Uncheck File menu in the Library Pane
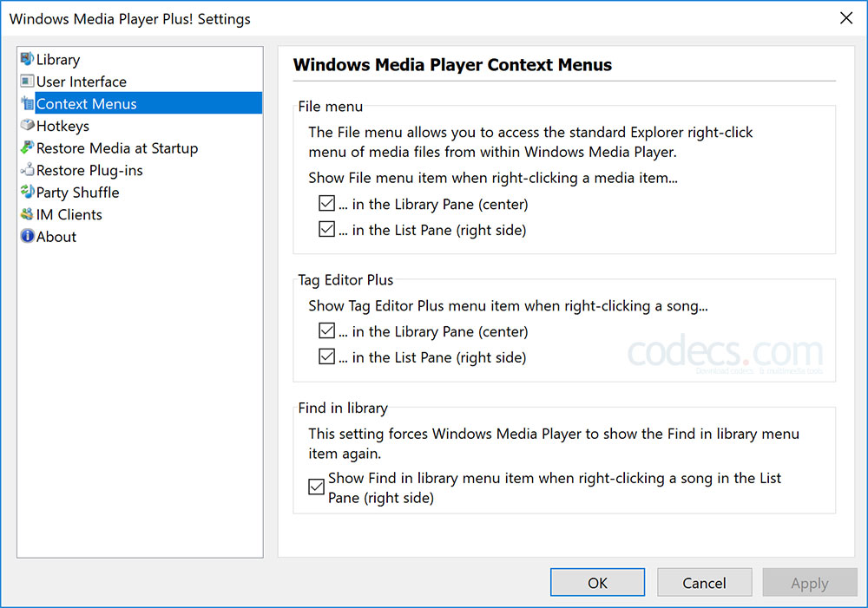 (326, 205)
